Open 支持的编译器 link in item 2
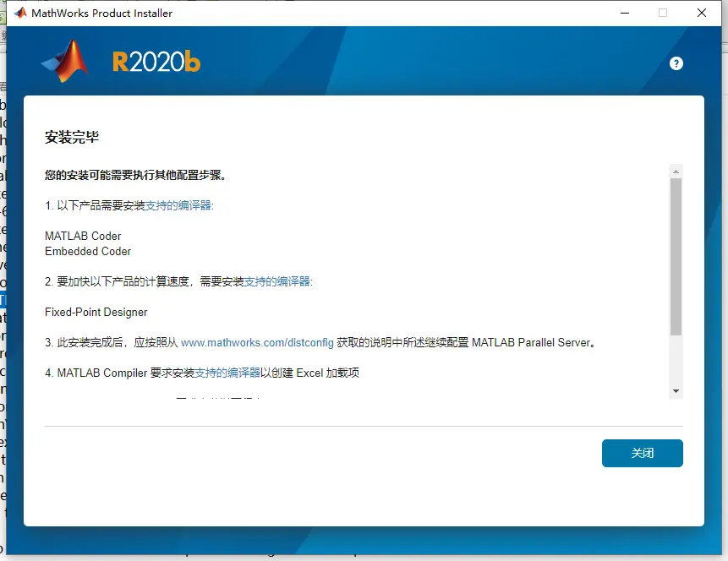728x561 pixels. [277, 281]
